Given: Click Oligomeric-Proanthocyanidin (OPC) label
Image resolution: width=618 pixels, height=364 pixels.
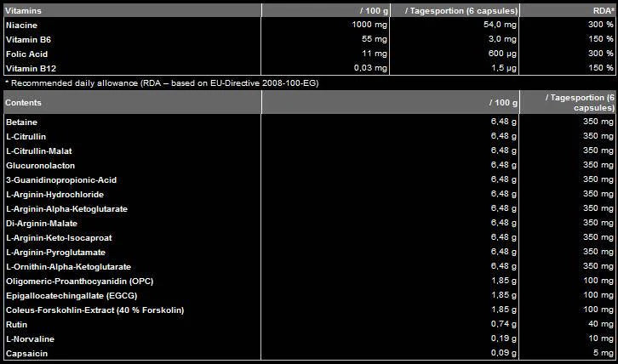Looking at the screenshot, I should coord(78,281).
